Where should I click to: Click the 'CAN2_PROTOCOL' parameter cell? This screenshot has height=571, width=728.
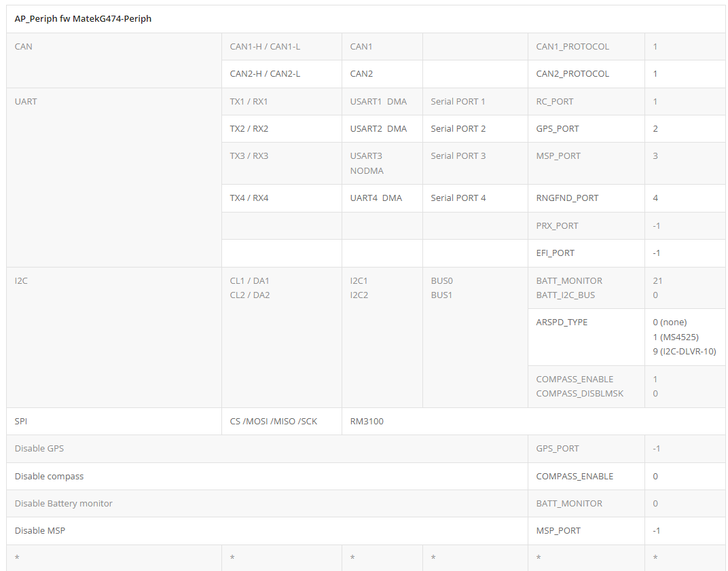[586, 74]
